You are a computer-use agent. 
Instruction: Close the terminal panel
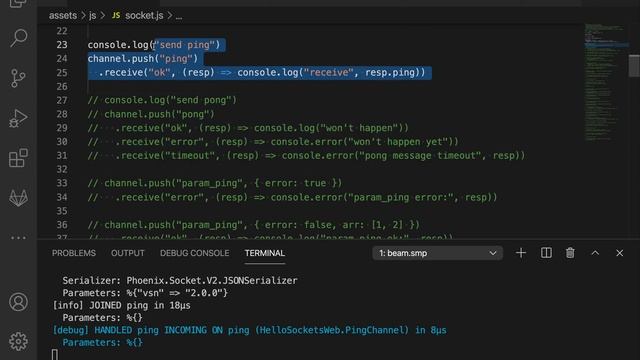(620, 253)
